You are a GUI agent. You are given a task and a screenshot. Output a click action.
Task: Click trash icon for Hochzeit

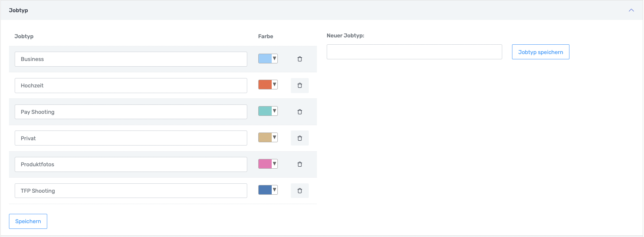pyautogui.click(x=299, y=86)
